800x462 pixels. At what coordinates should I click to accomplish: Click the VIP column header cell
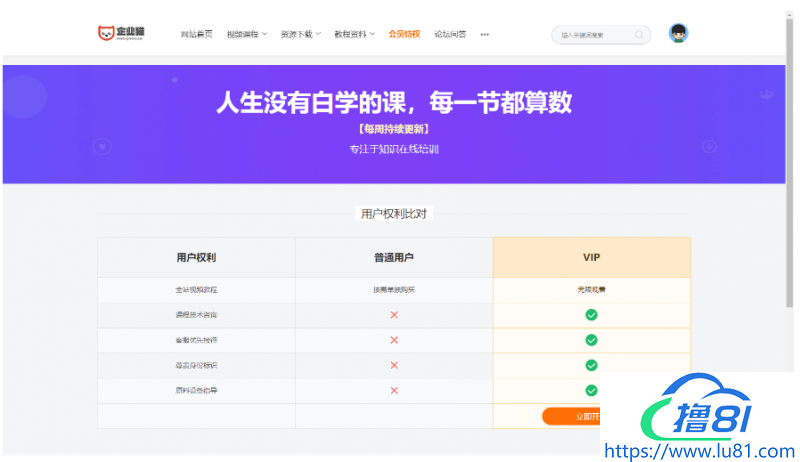coord(591,257)
